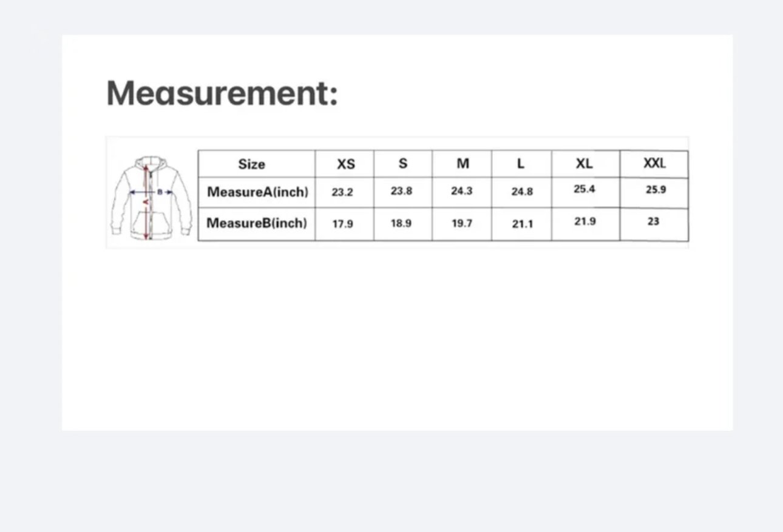Click the 24.8 measurement cell
The image size is (783, 532).
521,192
